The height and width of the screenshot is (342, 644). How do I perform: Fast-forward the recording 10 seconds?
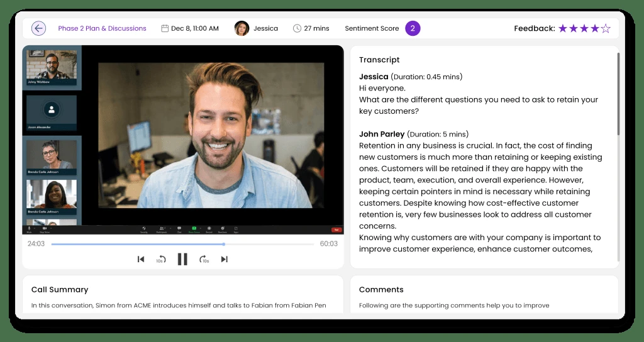pos(204,260)
